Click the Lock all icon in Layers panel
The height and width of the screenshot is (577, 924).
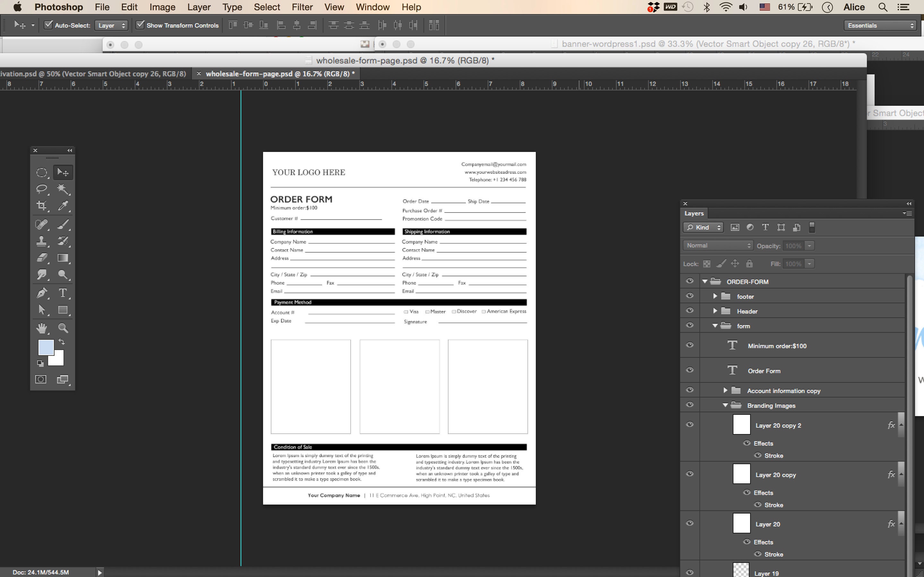[x=749, y=263]
